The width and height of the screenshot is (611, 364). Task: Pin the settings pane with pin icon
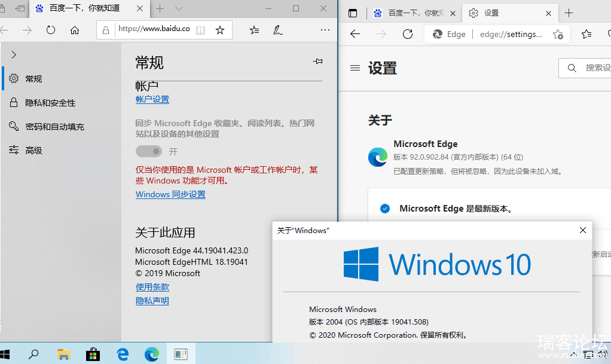point(317,61)
